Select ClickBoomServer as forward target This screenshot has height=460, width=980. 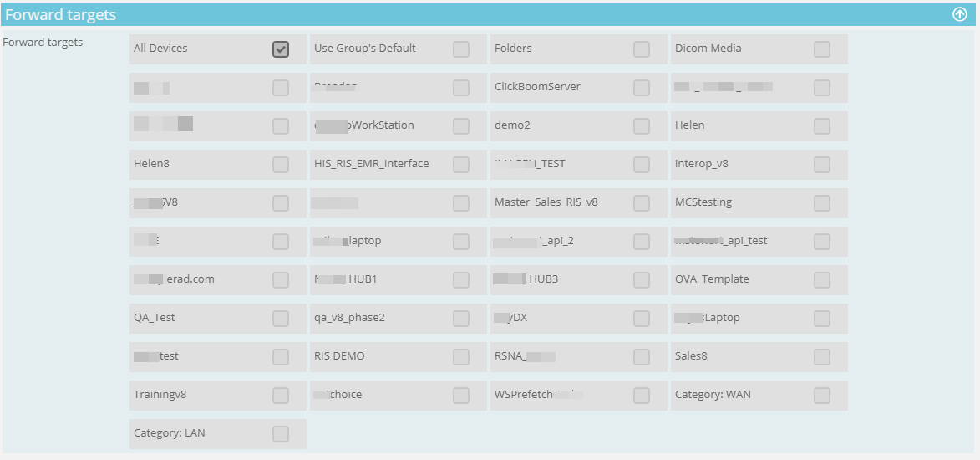click(642, 88)
